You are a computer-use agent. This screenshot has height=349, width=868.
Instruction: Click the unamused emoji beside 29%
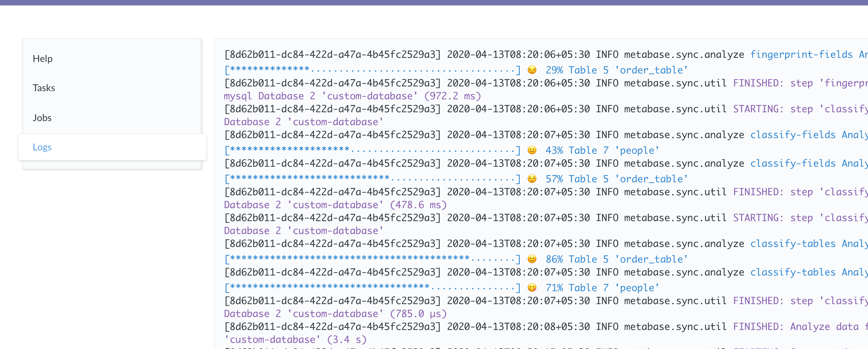point(532,70)
